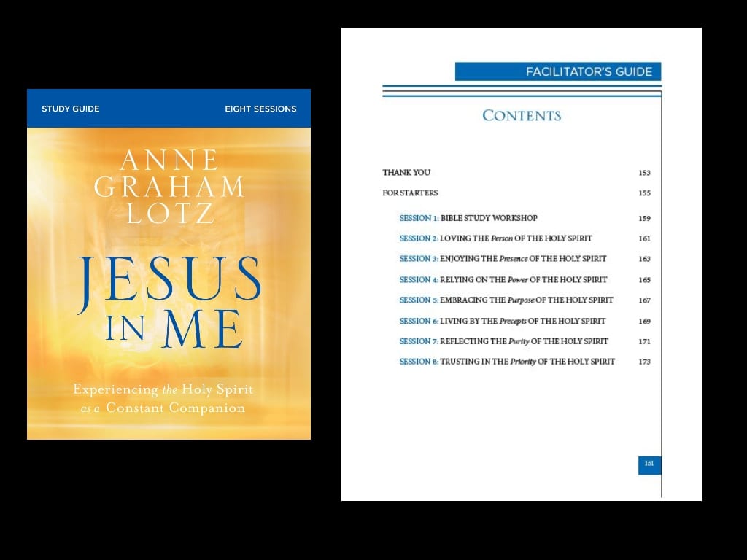Click page number 167 in the contents
The image size is (747, 560).
[x=645, y=300]
